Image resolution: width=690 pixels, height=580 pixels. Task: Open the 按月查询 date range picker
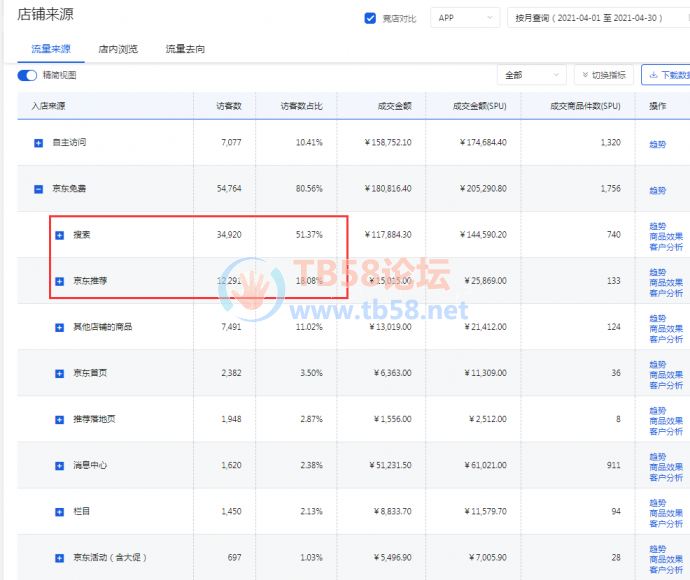[598, 18]
